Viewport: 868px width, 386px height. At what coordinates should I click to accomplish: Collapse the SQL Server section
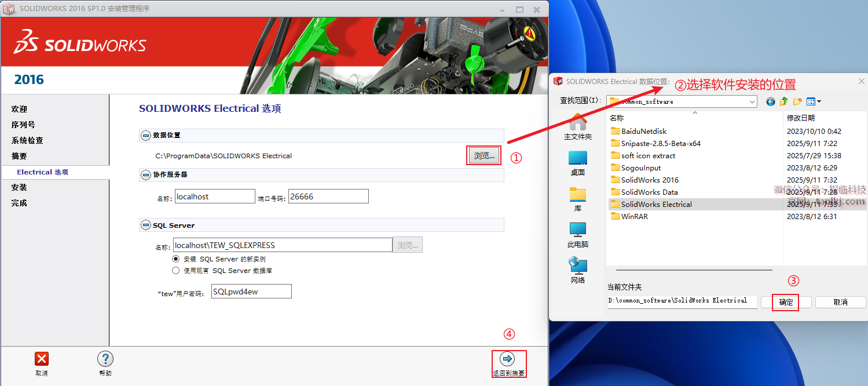pyautogui.click(x=146, y=225)
